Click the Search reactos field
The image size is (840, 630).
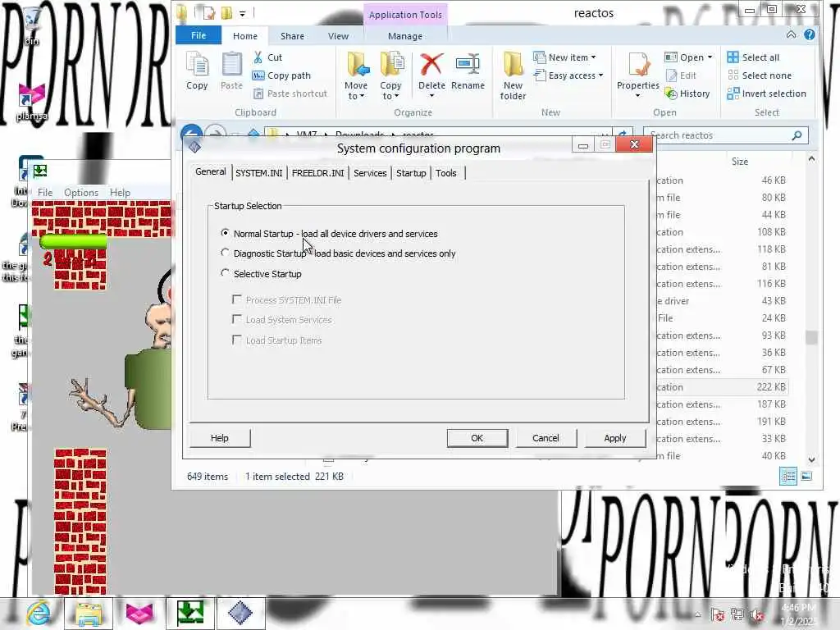click(725, 135)
